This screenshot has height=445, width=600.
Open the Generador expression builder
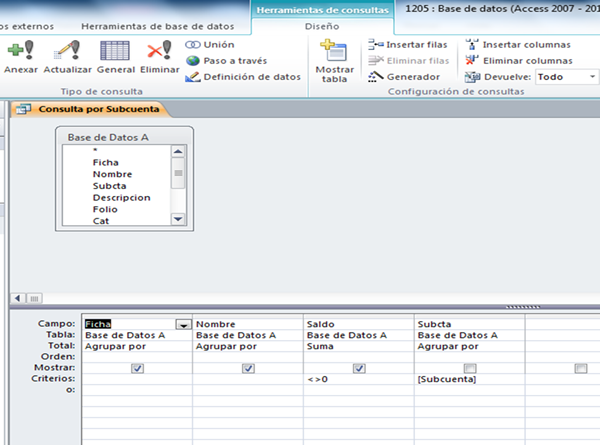[x=406, y=77]
